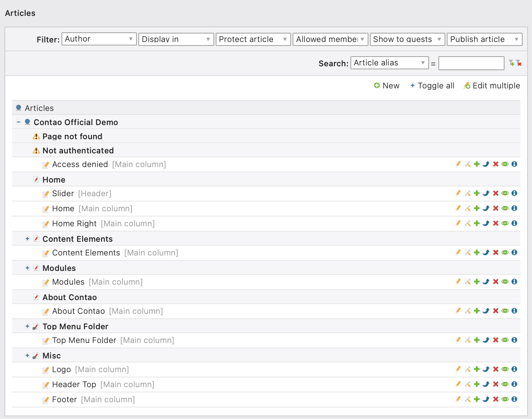Screen dimensions: 532x419
Task: Open article settings for Logo
Action: [x=467, y=369]
